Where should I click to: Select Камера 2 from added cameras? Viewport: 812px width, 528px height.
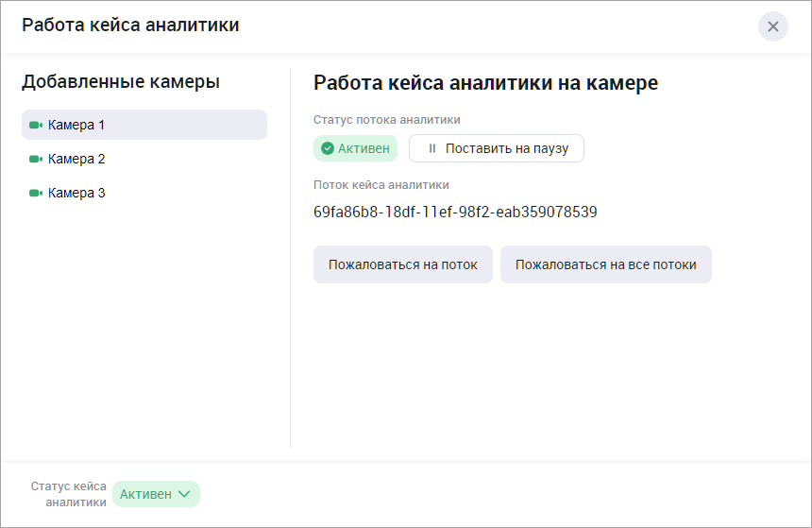(x=77, y=159)
